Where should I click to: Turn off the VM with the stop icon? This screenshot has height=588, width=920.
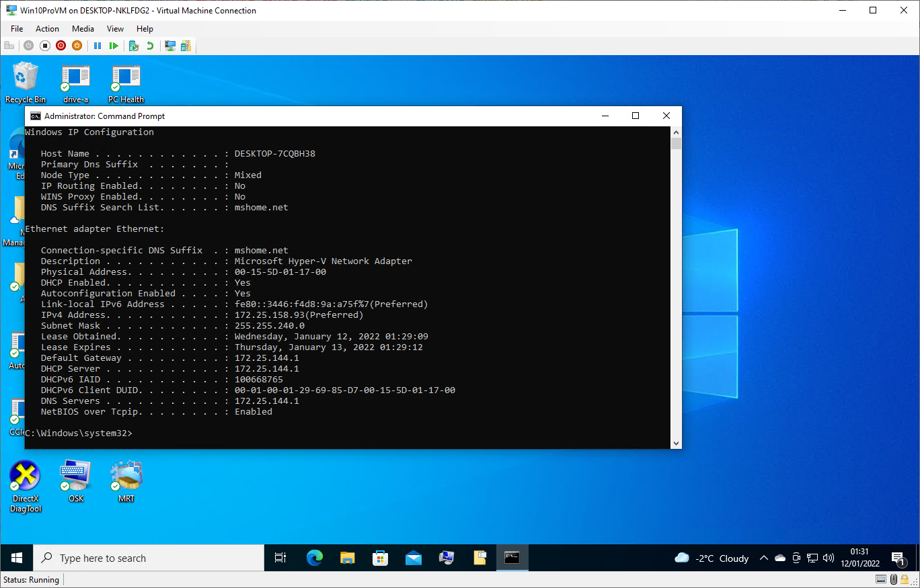pos(45,46)
